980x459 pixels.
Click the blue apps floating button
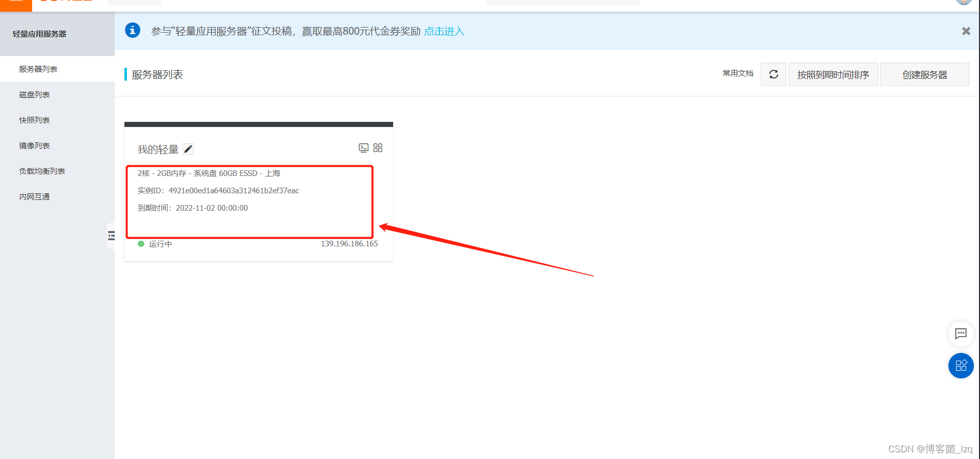(x=961, y=366)
